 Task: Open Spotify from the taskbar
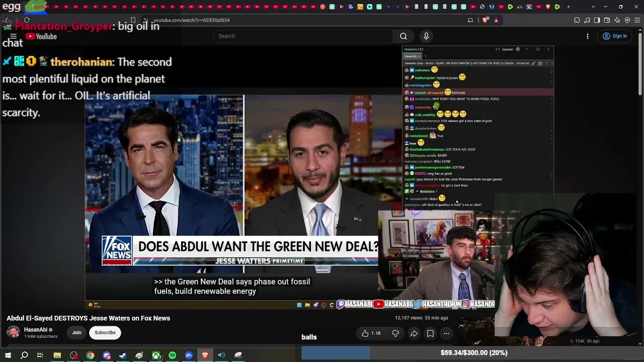[x=173, y=355]
